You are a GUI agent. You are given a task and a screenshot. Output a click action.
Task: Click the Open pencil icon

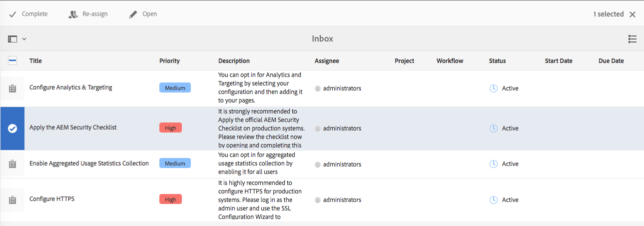133,14
